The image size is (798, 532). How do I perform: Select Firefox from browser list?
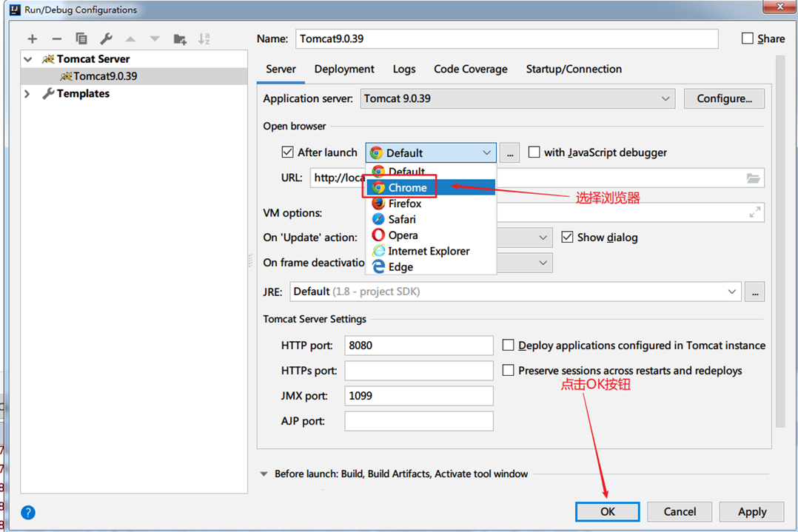431,203
